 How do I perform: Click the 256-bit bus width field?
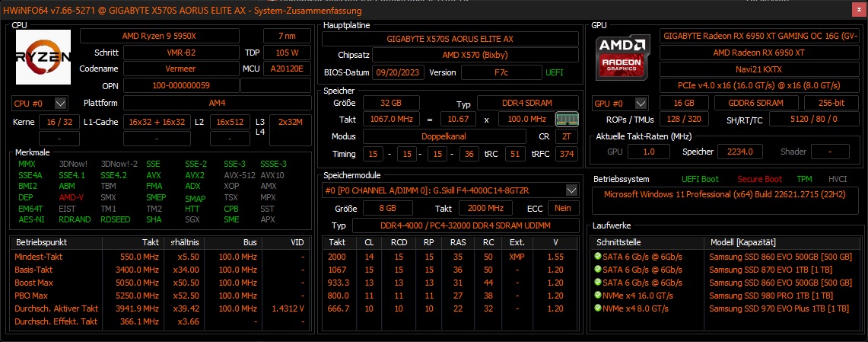[831, 103]
